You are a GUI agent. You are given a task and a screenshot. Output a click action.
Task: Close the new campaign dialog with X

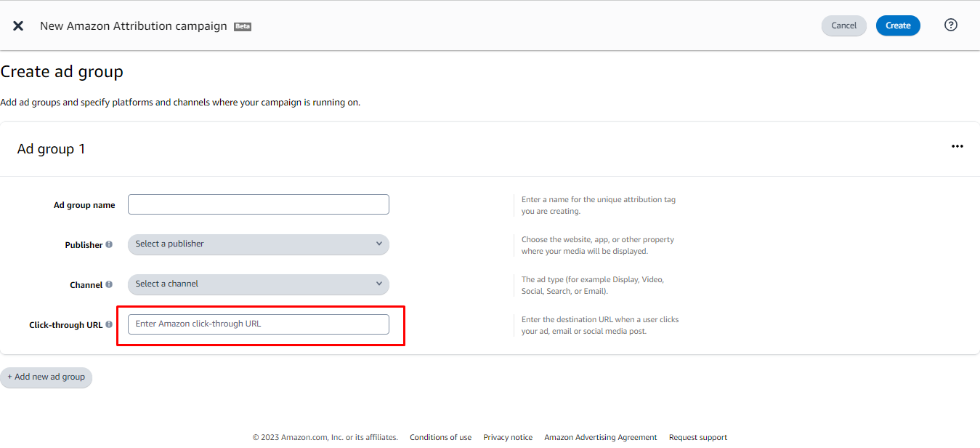coord(18,25)
